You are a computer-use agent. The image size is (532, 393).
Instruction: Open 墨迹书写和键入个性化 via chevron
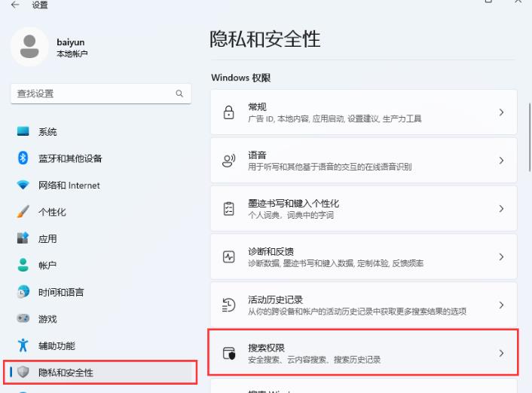pos(501,208)
